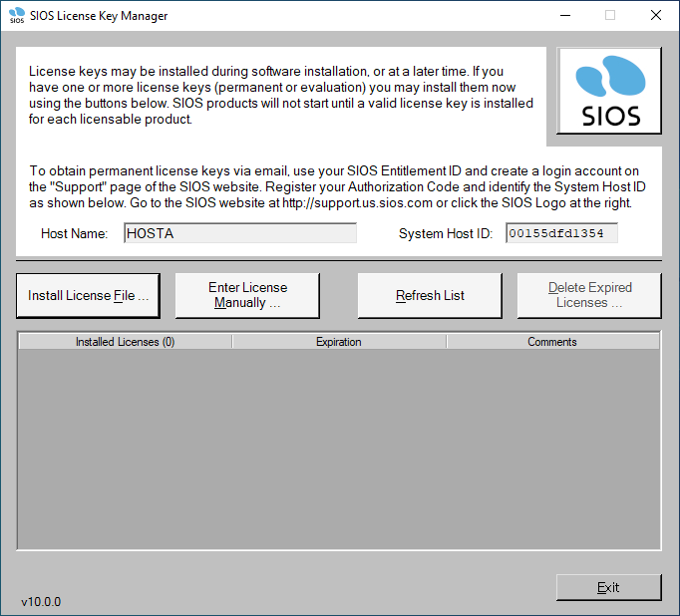Refresh the installed licenses list
The height and width of the screenshot is (616, 680).
click(x=430, y=296)
